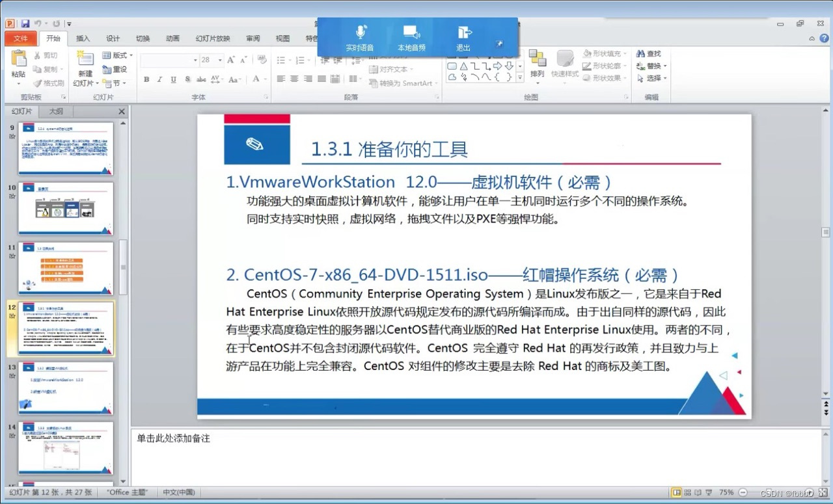
Task: Click the 退出 exit icon
Action: [464, 32]
